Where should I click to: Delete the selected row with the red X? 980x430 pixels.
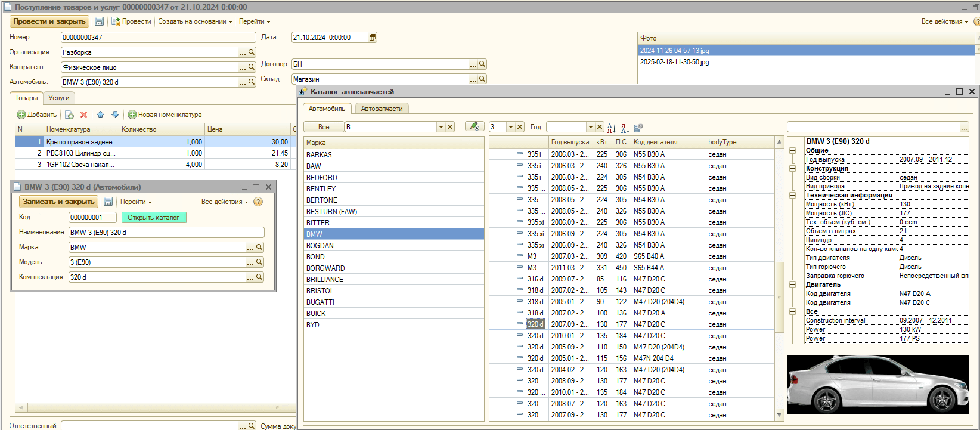point(83,115)
